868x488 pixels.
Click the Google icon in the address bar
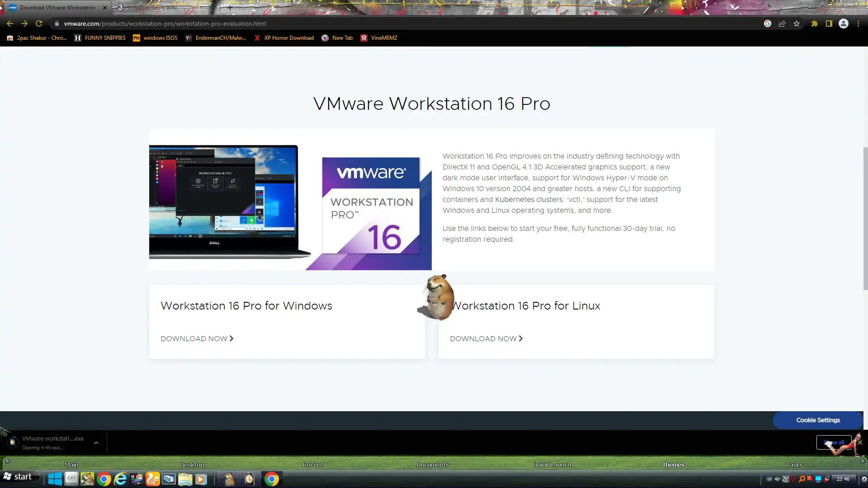pos(768,23)
